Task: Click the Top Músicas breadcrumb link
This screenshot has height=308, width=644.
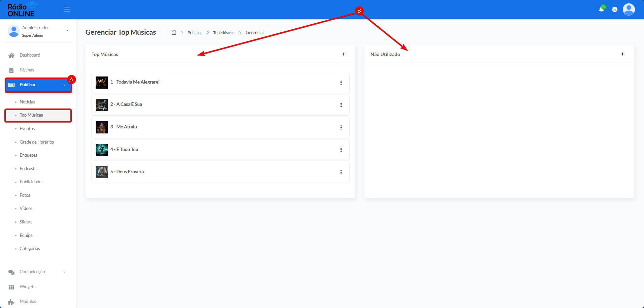Action: click(224, 33)
